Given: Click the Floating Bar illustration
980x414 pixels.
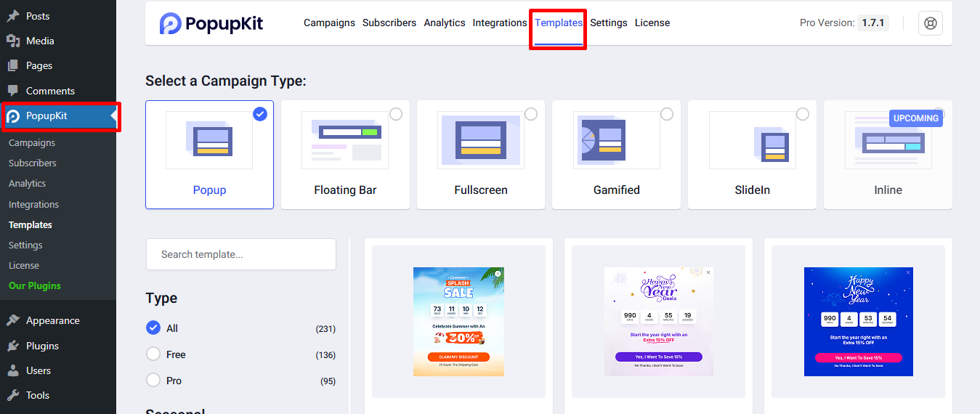Looking at the screenshot, I should pyautogui.click(x=345, y=140).
